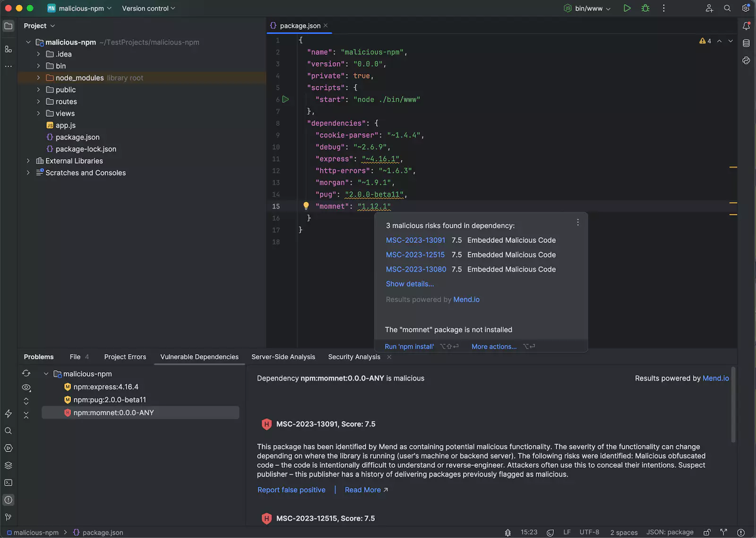Switch to the Server-Side Analysis tab

tap(283, 357)
